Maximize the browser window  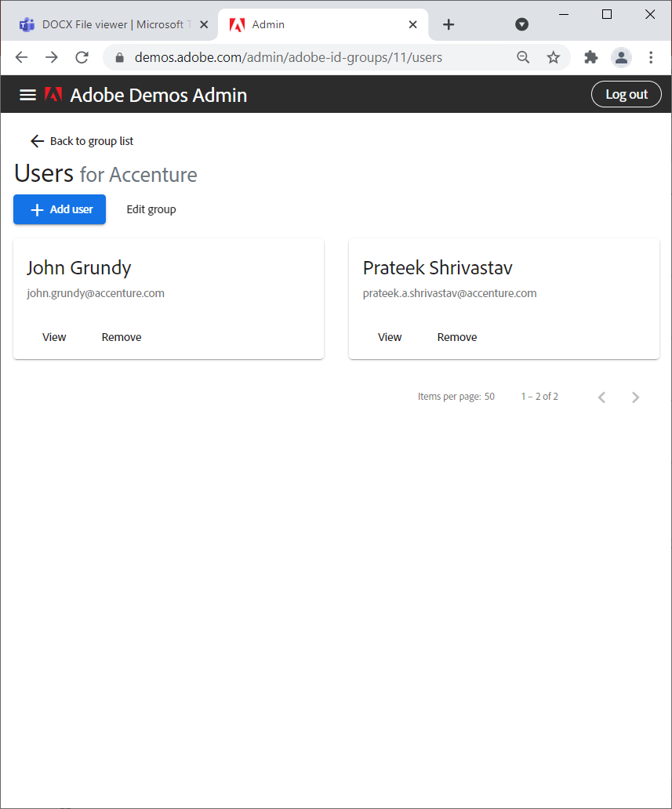tap(607, 14)
